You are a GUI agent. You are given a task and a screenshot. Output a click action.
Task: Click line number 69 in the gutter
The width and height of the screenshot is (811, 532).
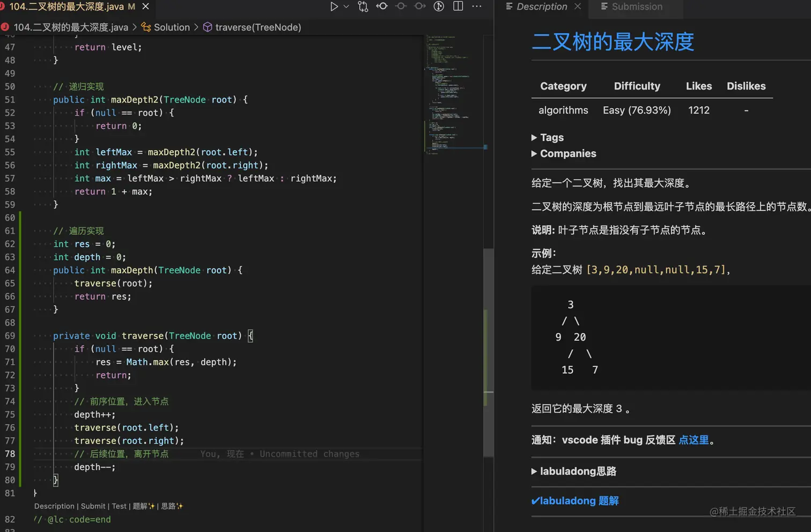(x=10, y=336)
